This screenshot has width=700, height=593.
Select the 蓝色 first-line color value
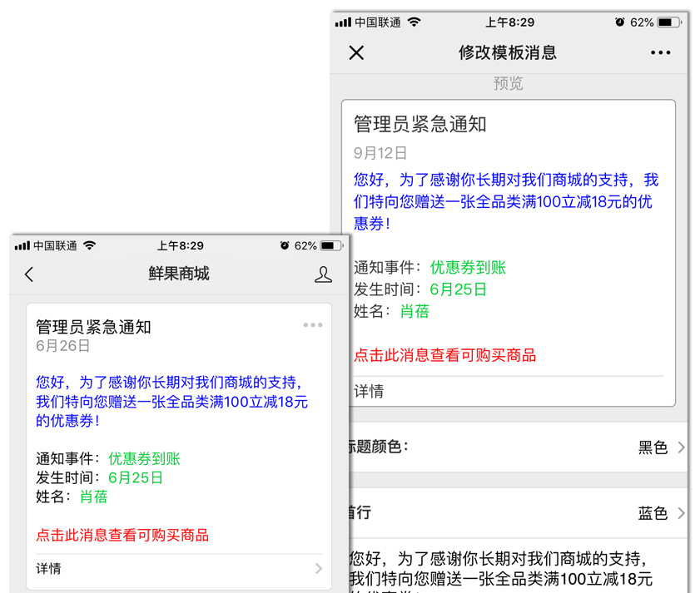[653, 513]
